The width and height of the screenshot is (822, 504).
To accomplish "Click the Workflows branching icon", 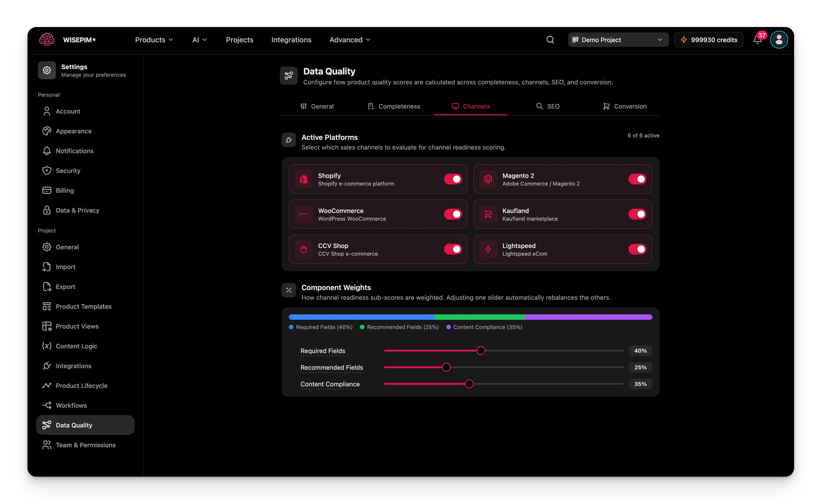I will click(x=47, y=405).
